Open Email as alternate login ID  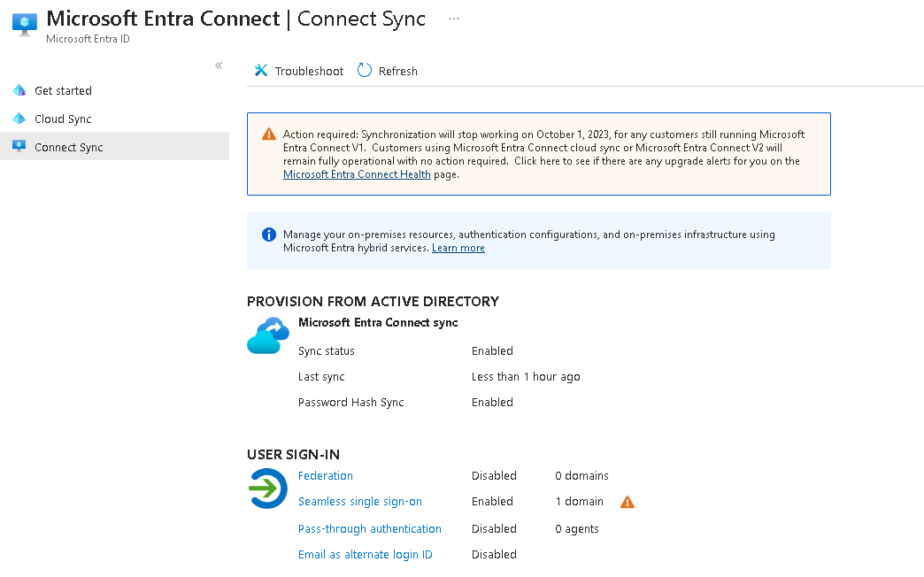pos(366,555)
